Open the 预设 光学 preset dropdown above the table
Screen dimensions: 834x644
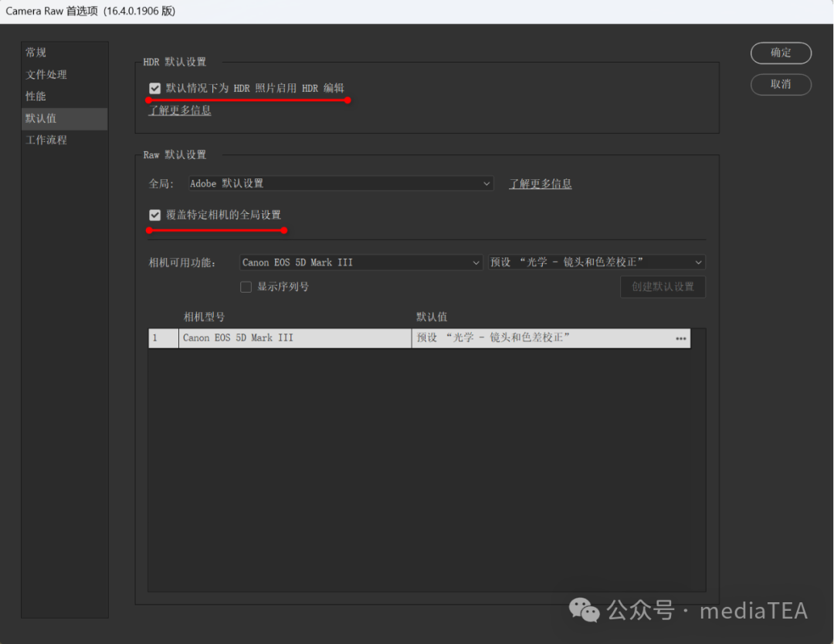pos(597,263)
